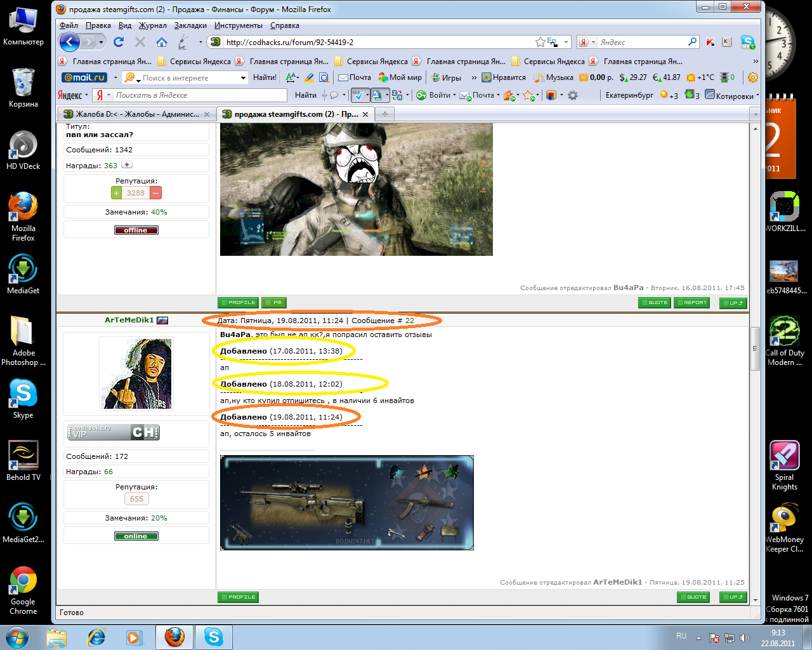Show more bookmarks toolbar items
The image size is (812, 650).
pos(755,61)
